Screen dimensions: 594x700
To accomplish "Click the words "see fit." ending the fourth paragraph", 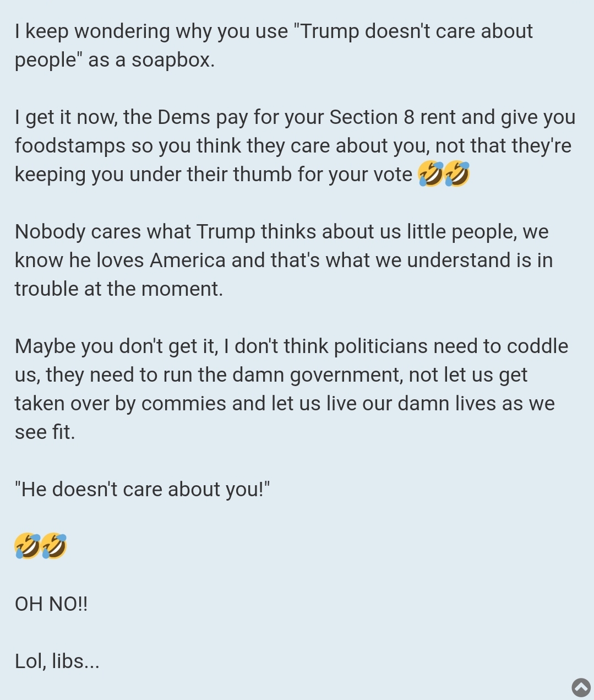I will tap(45, 432).
